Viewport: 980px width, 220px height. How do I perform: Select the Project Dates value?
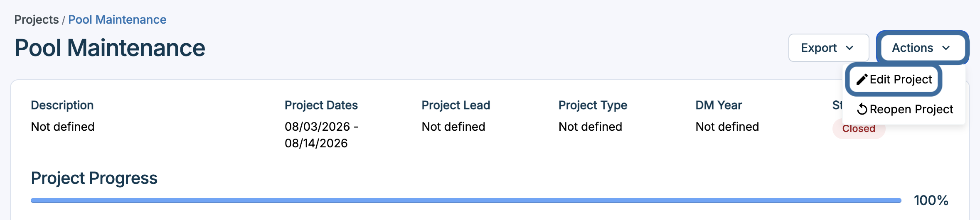point(321,135)
